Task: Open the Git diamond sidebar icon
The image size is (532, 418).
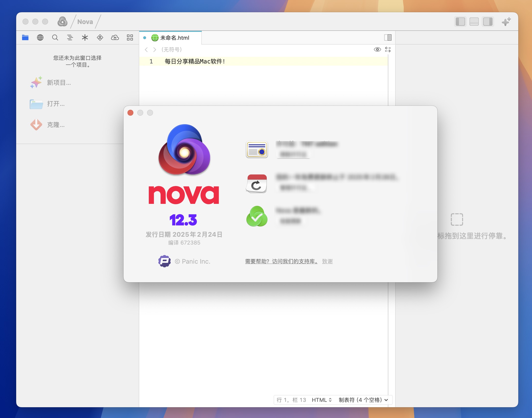Action: 100,37
